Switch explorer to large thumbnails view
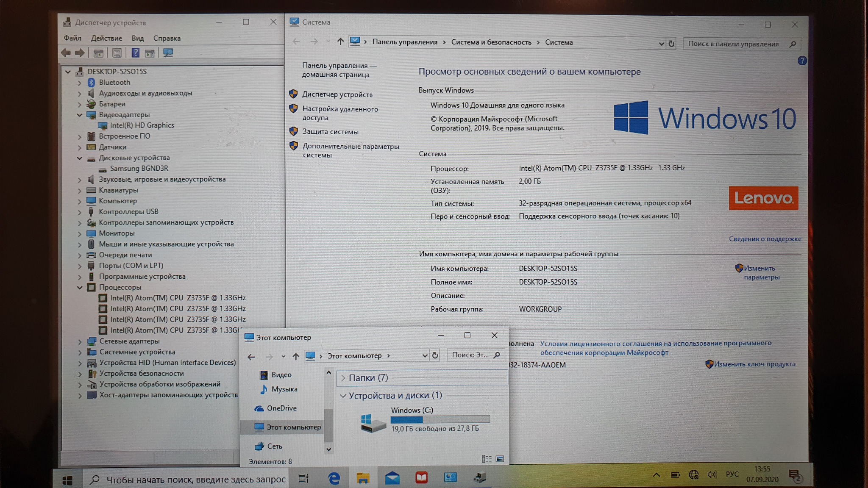 coord(500,459)
